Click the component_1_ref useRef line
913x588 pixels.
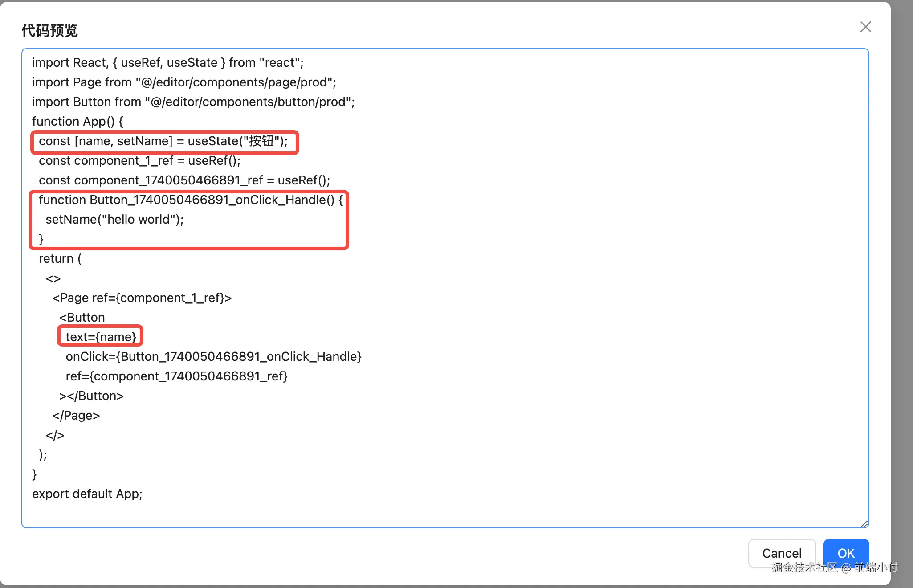pyautogui.click(x=139, y=161)
